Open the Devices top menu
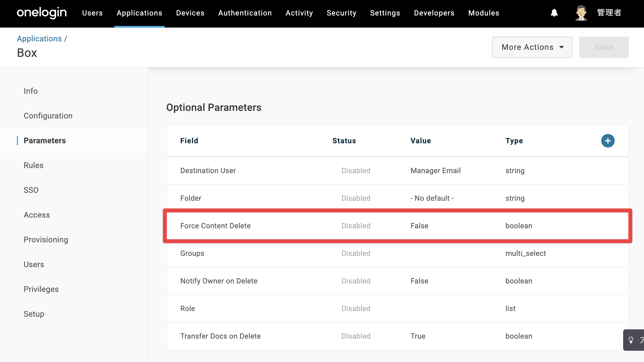This screenshot has width=644, height=362. coord(190,13)
